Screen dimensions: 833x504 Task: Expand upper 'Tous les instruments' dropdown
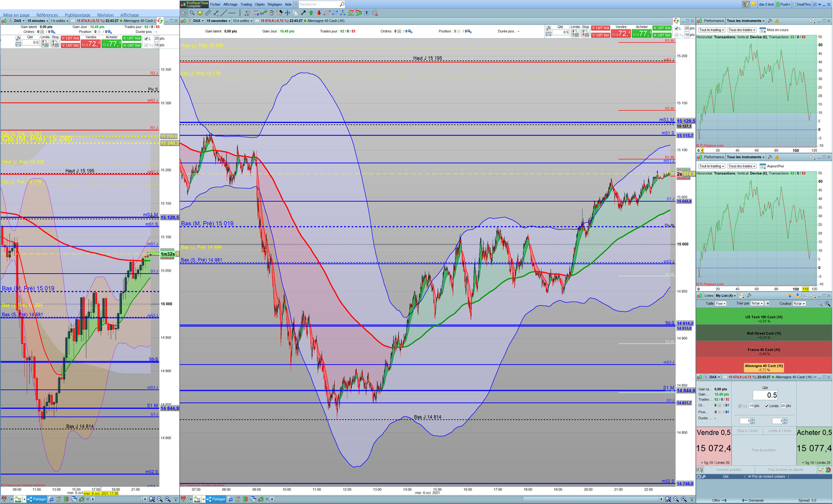tap(745, 21)
